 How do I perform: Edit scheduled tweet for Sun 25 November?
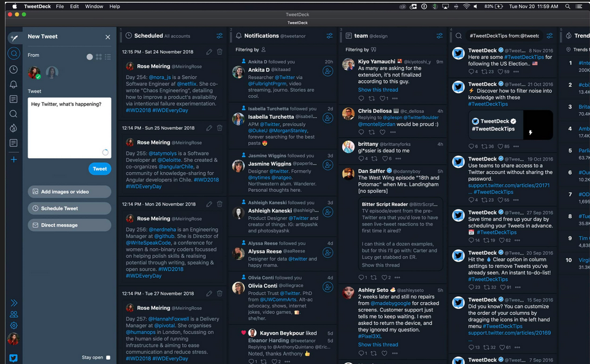pos(209,128)
